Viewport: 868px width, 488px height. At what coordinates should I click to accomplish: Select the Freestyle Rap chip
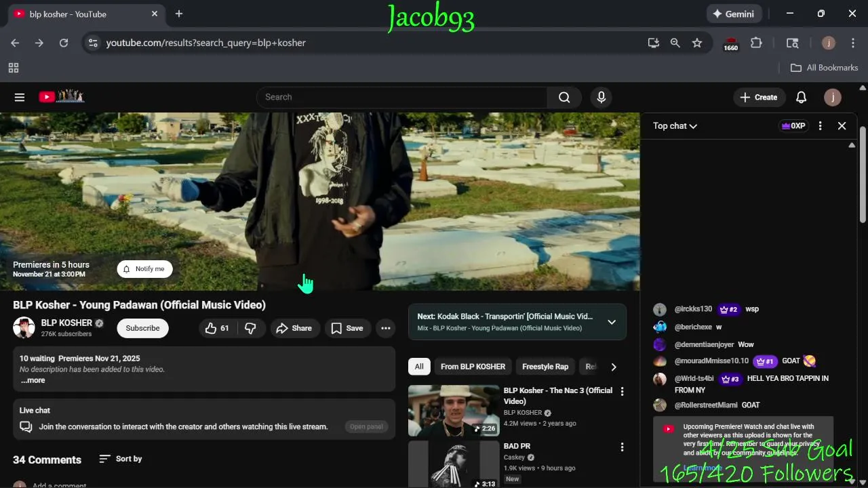[x=545, y=367]
